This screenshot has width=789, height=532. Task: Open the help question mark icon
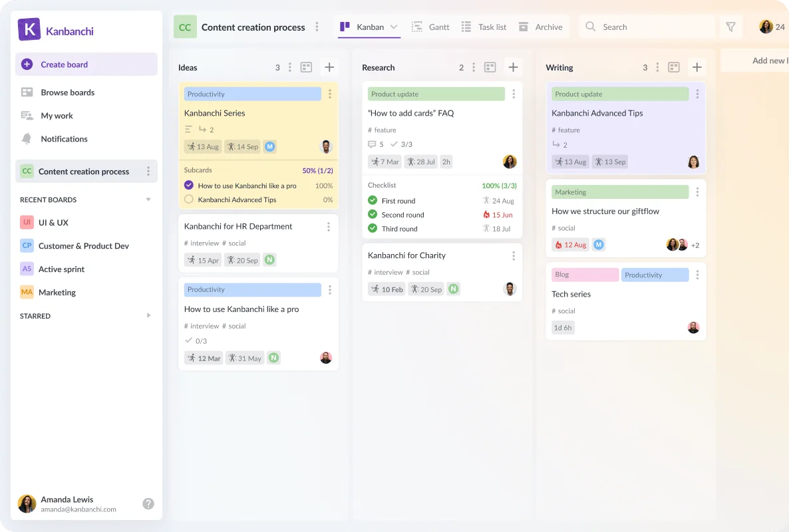pyautogui.click(x=148, y=504)
